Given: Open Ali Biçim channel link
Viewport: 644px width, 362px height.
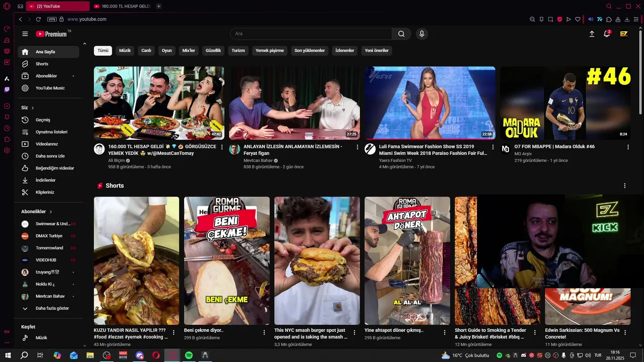Looking at the screenshot, I should tap(116, 160).
